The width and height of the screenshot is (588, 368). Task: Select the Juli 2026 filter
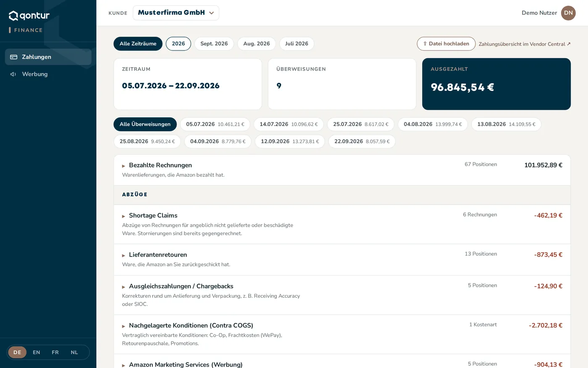click(x=297, y=44)
